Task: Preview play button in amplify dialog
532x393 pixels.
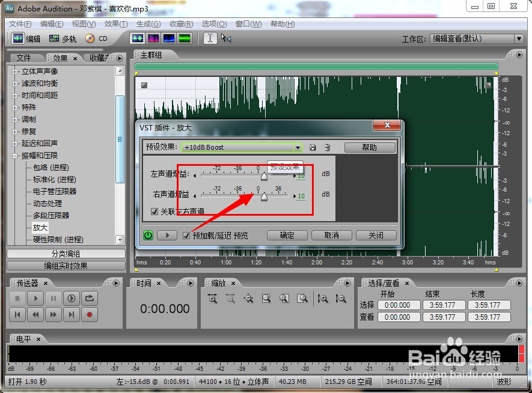Action: [167, 235]
